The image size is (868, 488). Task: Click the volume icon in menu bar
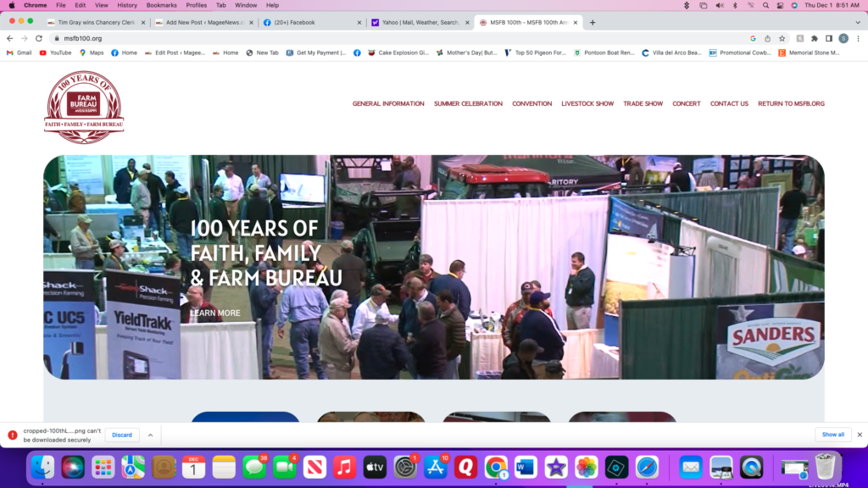click(x=720, y=5)
